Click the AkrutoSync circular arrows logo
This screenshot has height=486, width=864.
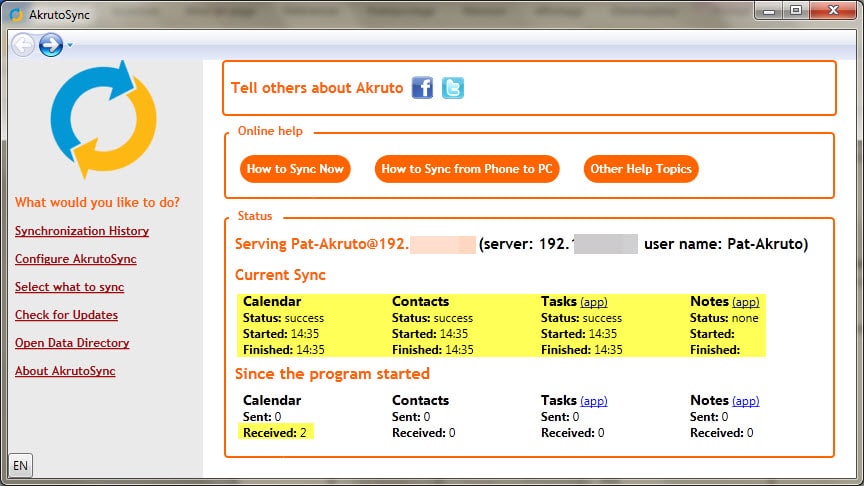(104, 119)
